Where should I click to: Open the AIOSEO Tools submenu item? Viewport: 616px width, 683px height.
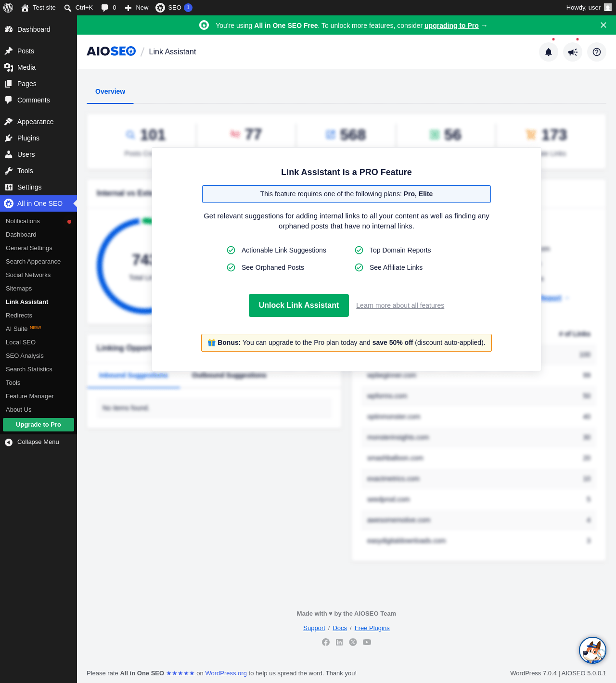pos(38,383)
